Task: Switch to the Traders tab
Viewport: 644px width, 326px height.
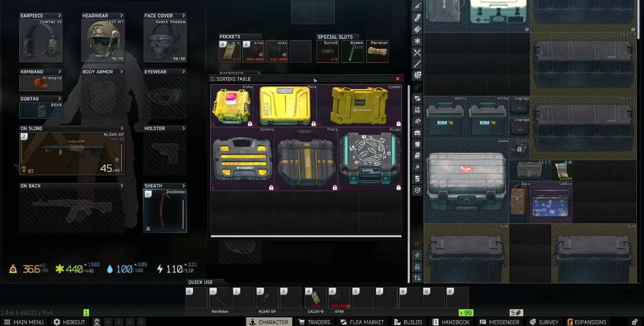Action: 314,322
